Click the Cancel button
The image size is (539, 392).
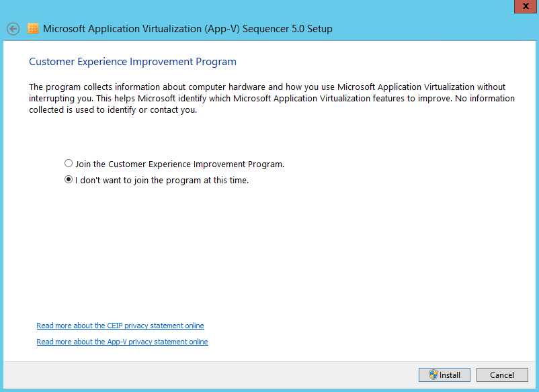pyautogui.click(x=502, y=375)
